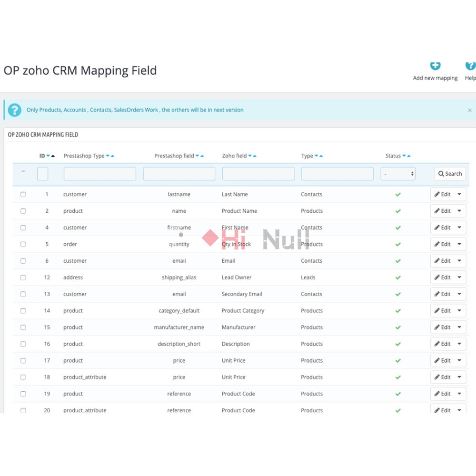Toggle status checkmark for Description row
Image resolution: width=476 pixels, height=476 pixels.
[x=398, y=344]
